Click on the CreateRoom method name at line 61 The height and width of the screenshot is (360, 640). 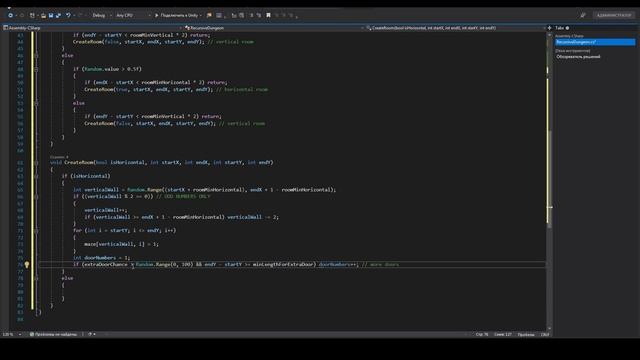[79, 162]
